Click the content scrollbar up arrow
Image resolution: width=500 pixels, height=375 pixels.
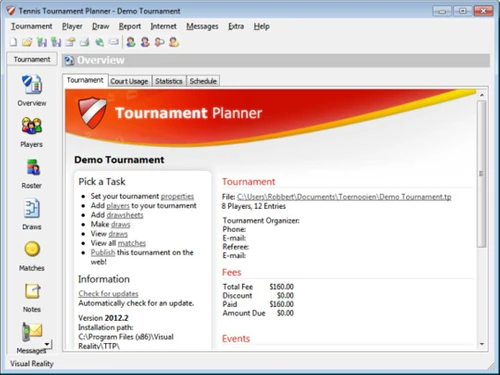[x=482, y=95]
